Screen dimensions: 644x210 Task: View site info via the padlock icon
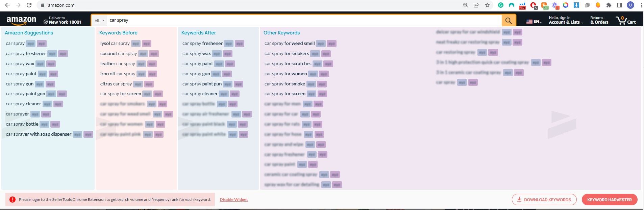[43, 5]
